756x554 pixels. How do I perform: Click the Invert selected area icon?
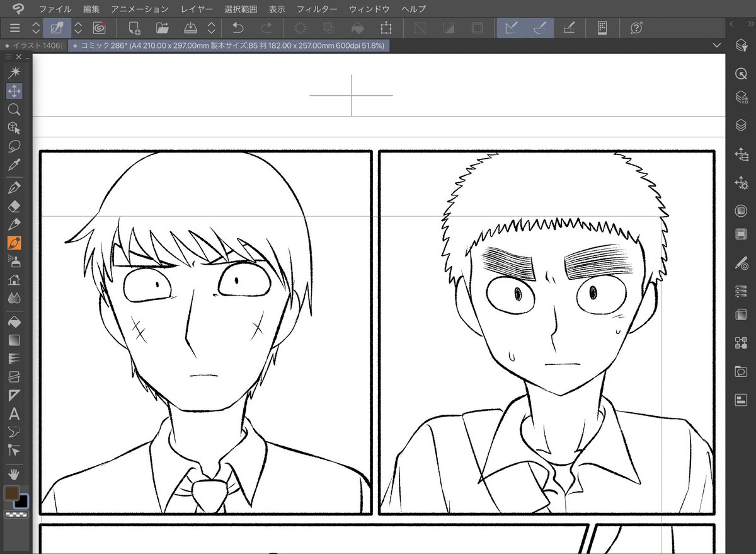(x=449, y=28)
